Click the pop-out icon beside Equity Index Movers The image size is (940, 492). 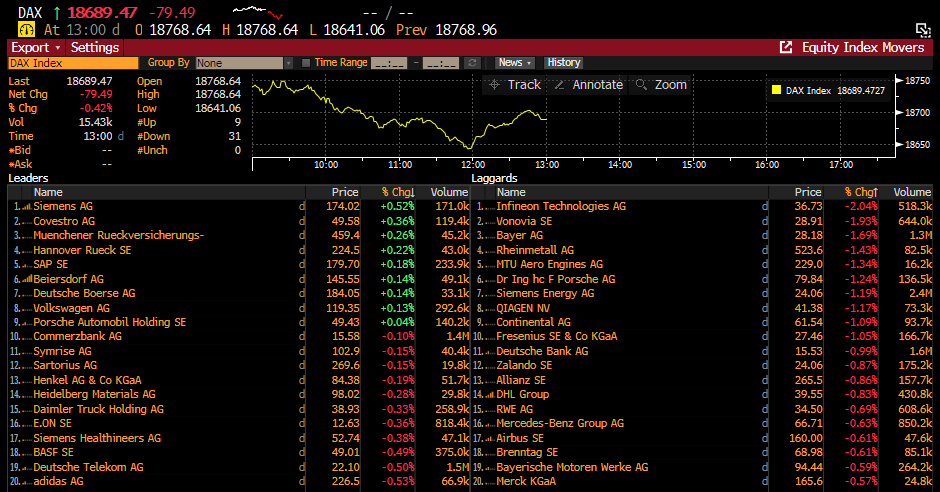pos(785,47)
